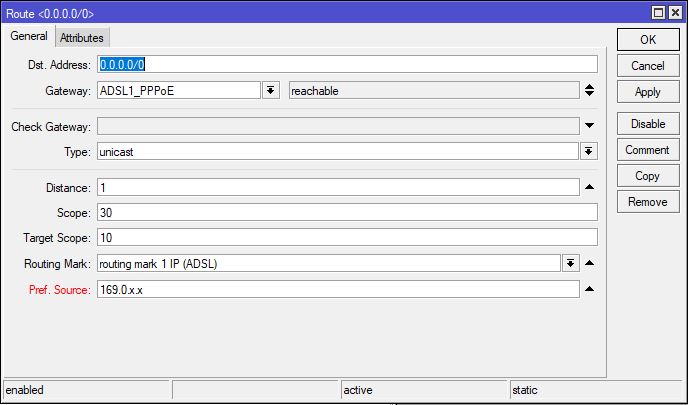Confirm the route with the OK button
688x405 pixels.
click(648, 40)
